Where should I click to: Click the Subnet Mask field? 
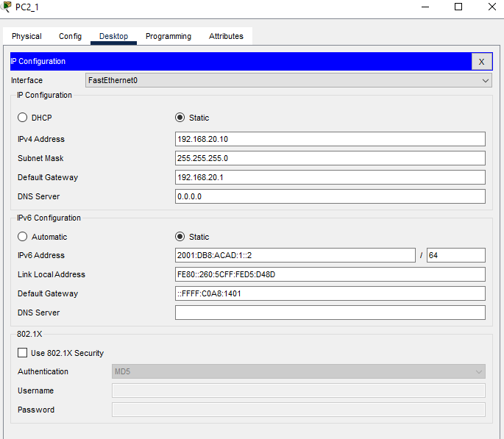[330, 158]
